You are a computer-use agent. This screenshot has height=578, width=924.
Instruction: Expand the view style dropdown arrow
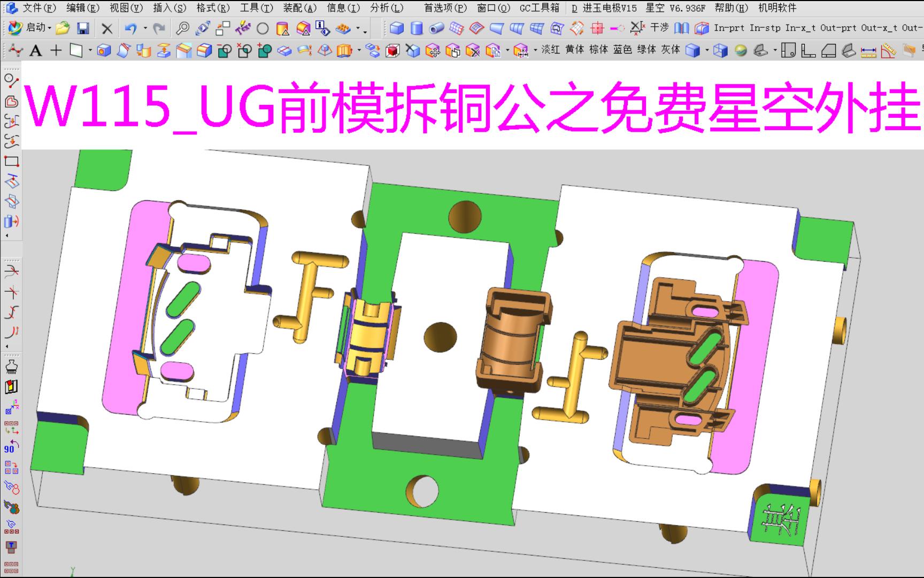[706, 51]
